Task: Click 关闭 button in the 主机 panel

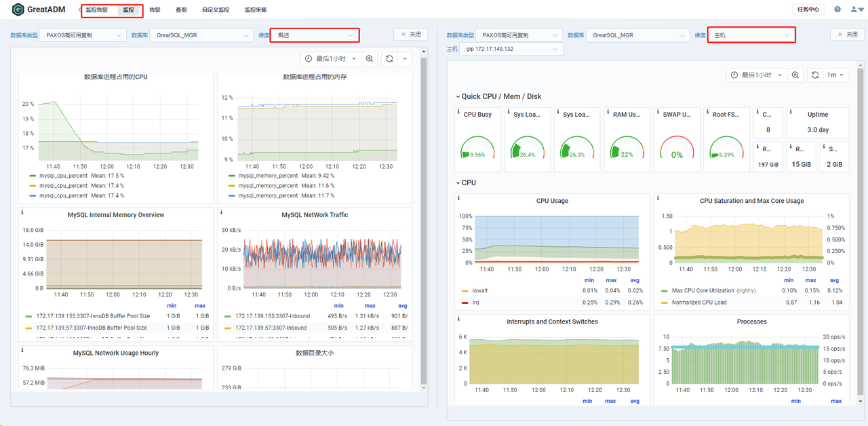Action: [847, 35]
